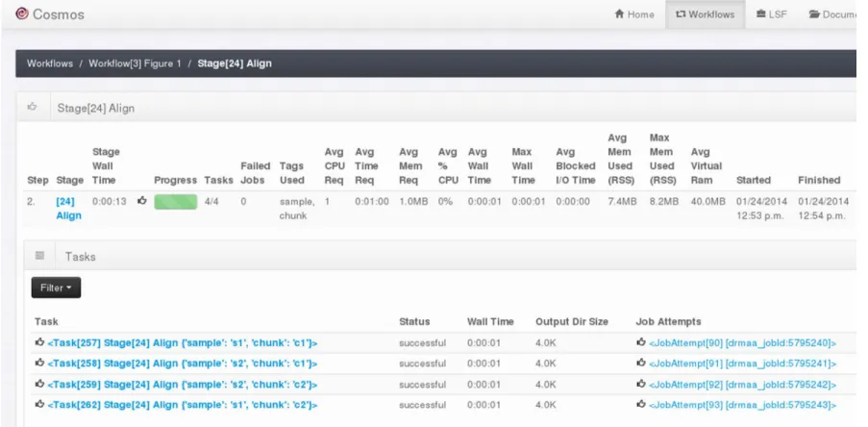Image resolution: width=868 pixels, height=427 pixels.
Task: Click thumbs-up icon beside JobAttempt[93]
Action: click(641, 404)
